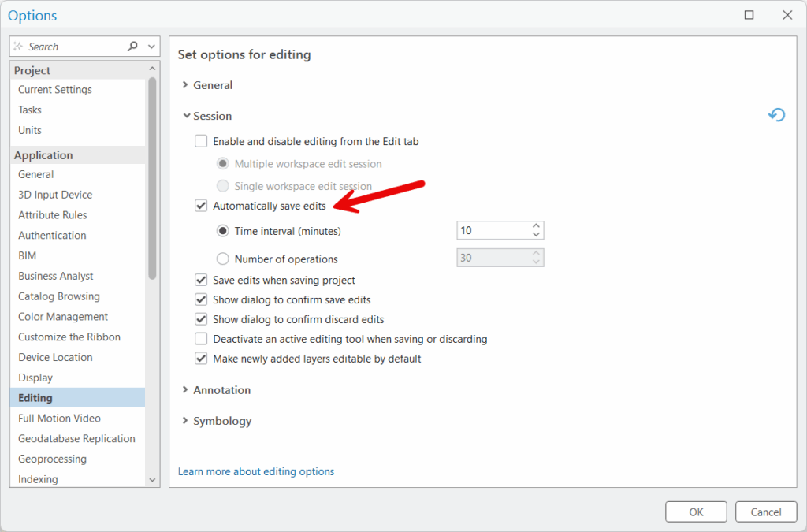Open the search options dropdown arrow
The width and height of the screenshot is (807, 532).
pyautogui.click(x=152, y=47)
